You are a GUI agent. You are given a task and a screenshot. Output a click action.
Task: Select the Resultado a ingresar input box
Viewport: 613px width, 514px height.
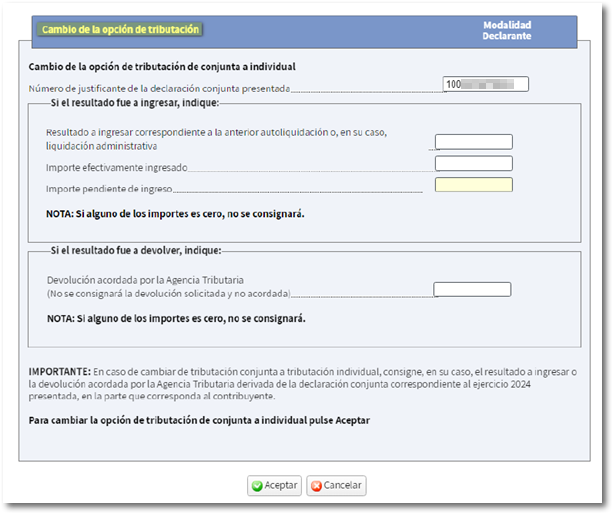(473, 142)
